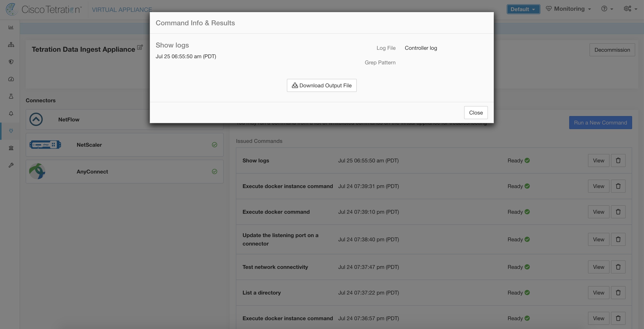This screenshot has height=329, width=644.
Task: Expand the Monitoring menu
Action: pyautogui.click(x=568, y=9)
